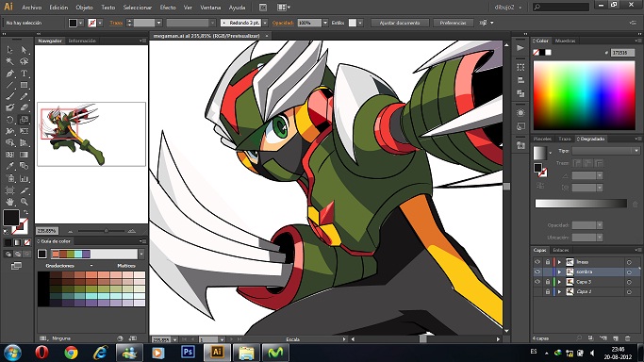Screen dimensions: 644x362
Task: Select the Scale tool
Action: pyautogui.click(x=24, y=120)
